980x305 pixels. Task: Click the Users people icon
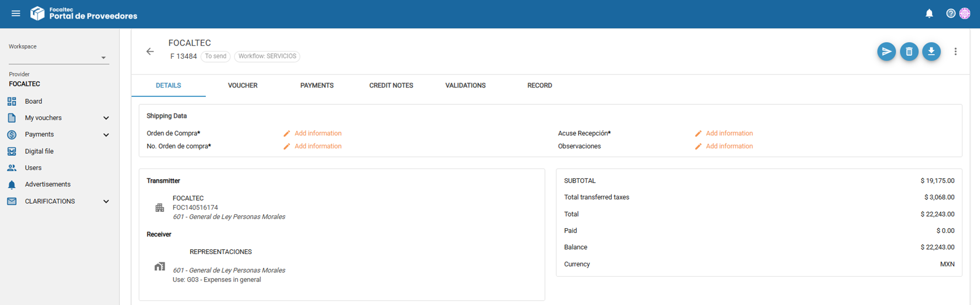(12, 168)
